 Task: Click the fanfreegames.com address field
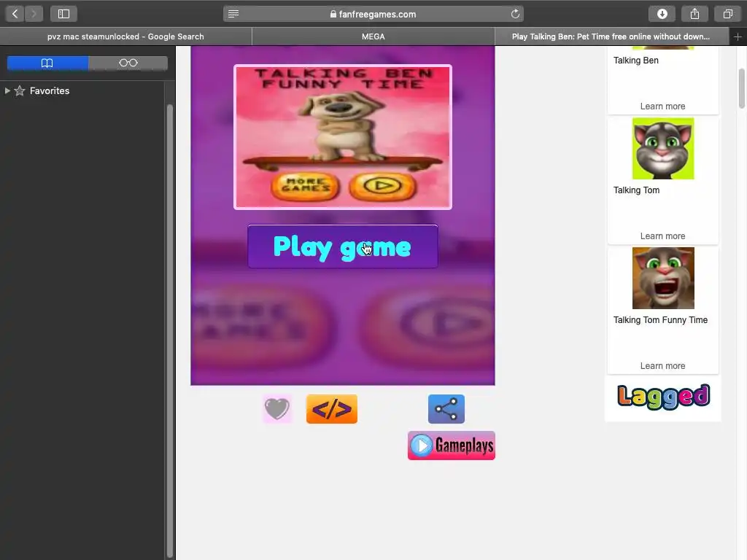[x=373, y=14]
